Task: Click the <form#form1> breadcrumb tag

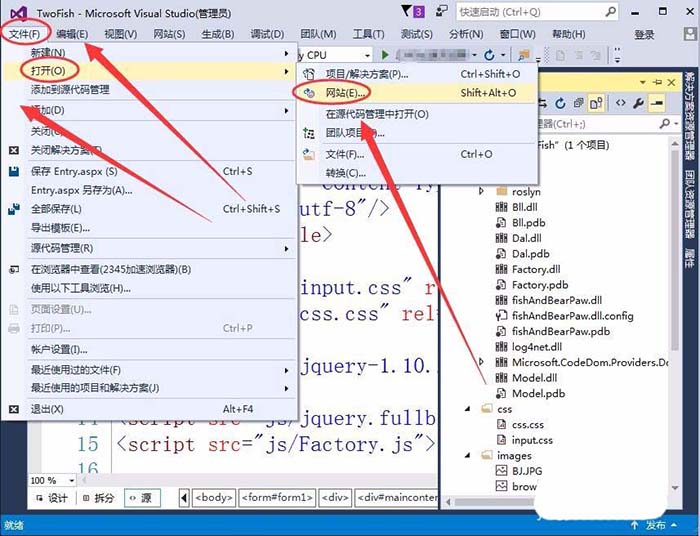Action: tap(277, 498)
